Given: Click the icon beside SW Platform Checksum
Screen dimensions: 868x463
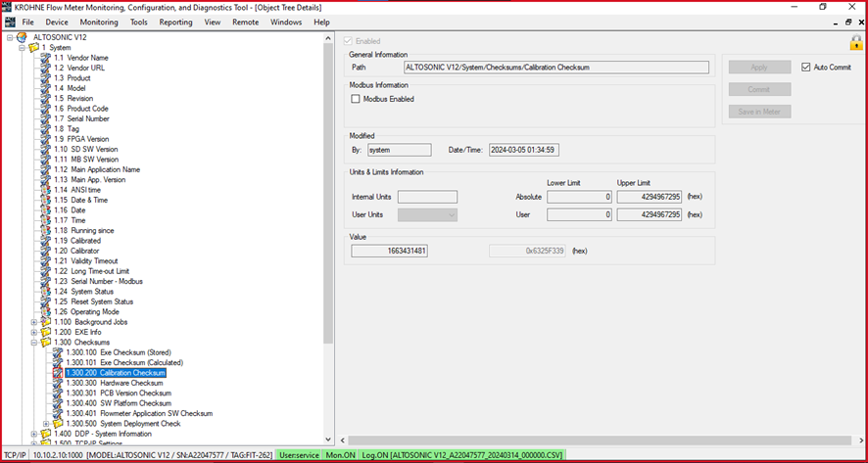Looking at the screenshot, I should coord(58,403).
